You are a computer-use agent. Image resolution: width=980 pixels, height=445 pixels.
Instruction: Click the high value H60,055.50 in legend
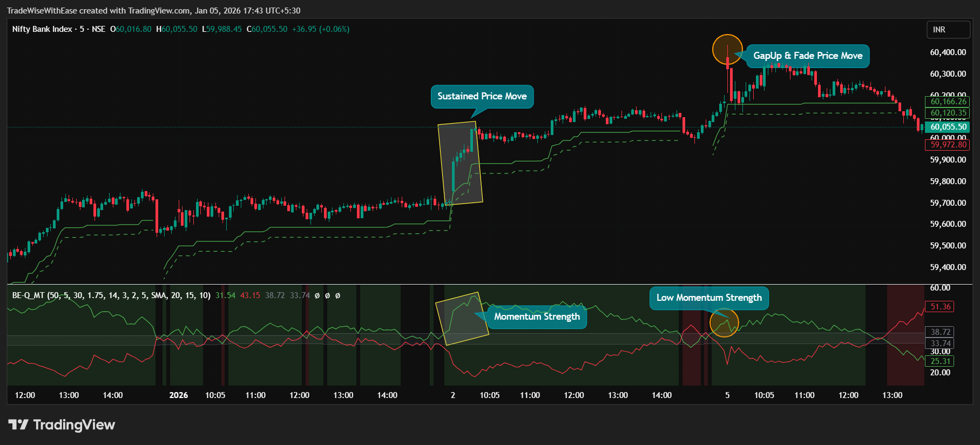177,29
